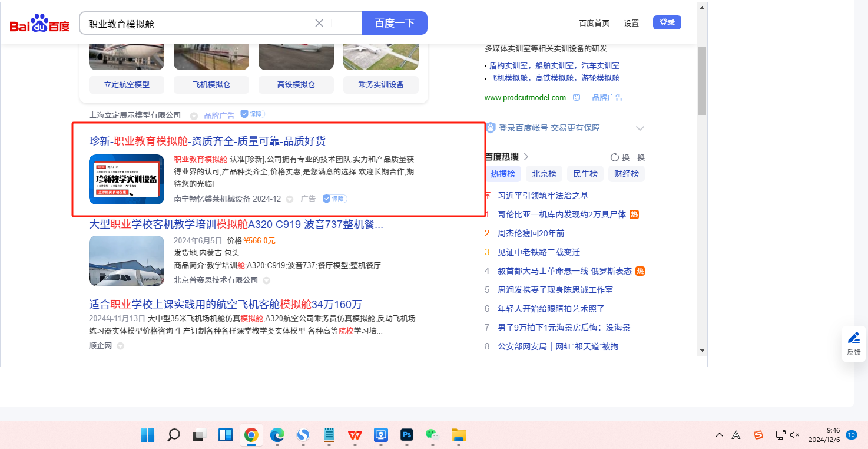Open the 反馈 feedback pencil icon

853,338
